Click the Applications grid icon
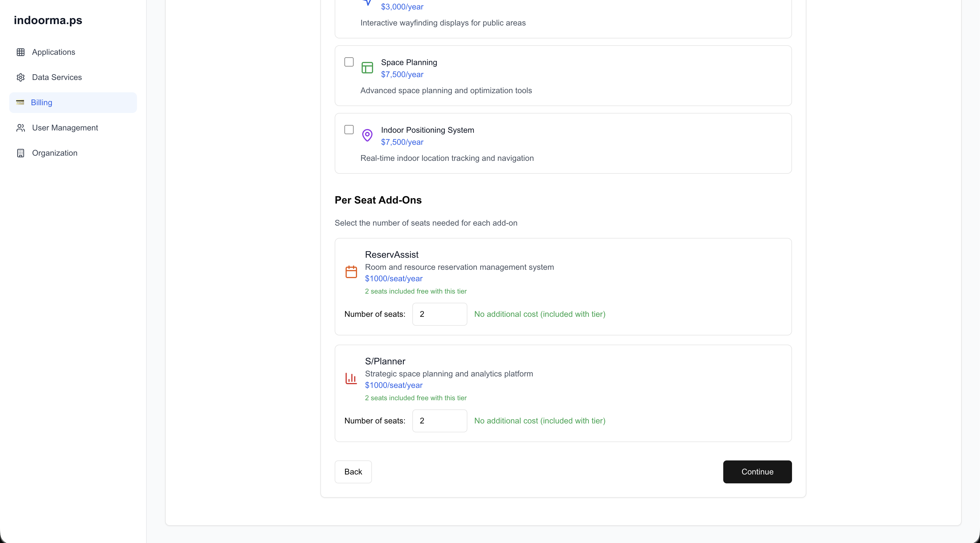 (x=21, y=52)
